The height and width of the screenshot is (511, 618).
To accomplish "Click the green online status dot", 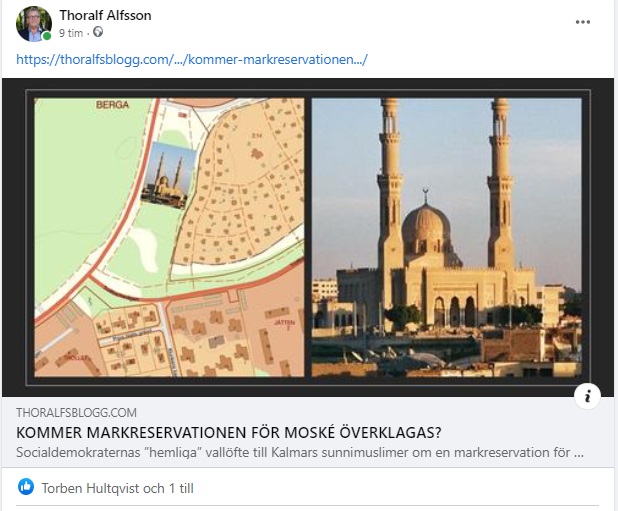I will pos(47,36).
